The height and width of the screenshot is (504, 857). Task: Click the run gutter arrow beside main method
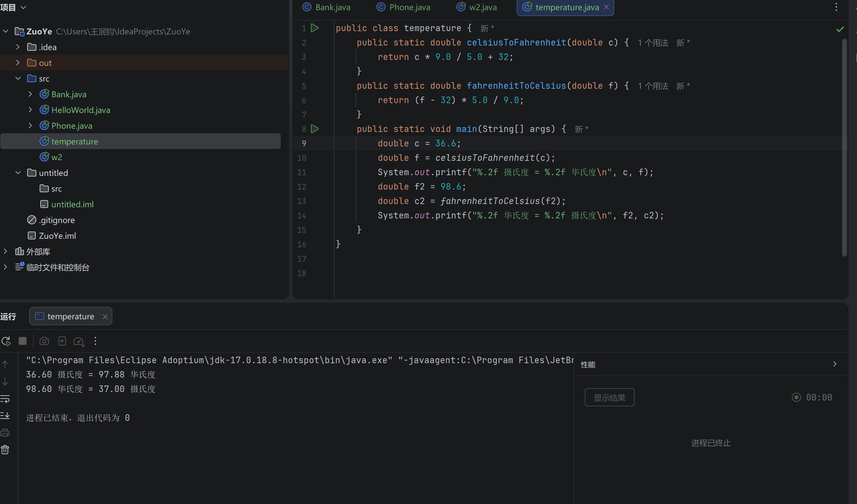pyautogui.click(x=315, y=129)
